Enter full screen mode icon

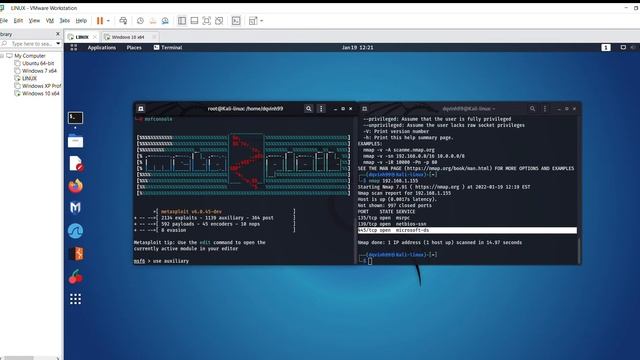point(207,20)
